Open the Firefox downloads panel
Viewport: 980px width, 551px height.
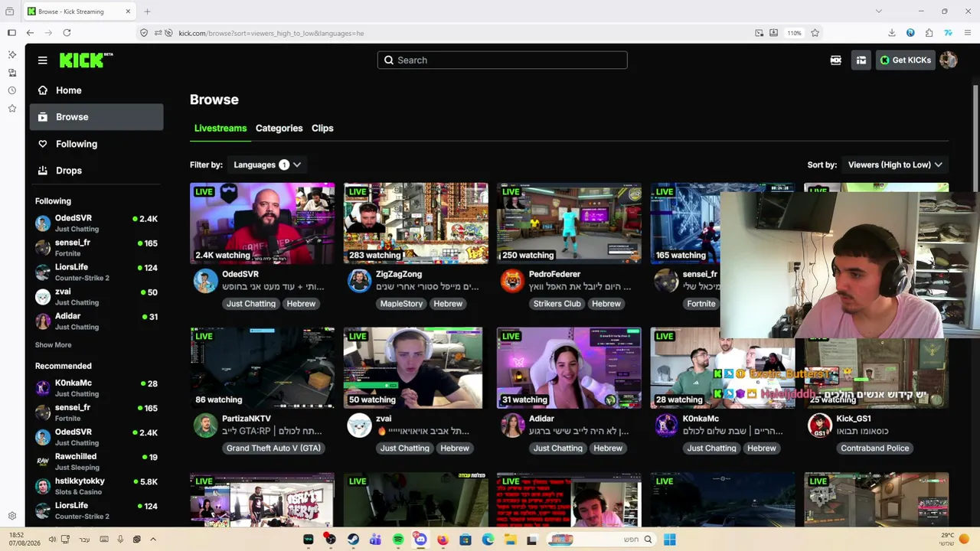(x=892, y=33)
